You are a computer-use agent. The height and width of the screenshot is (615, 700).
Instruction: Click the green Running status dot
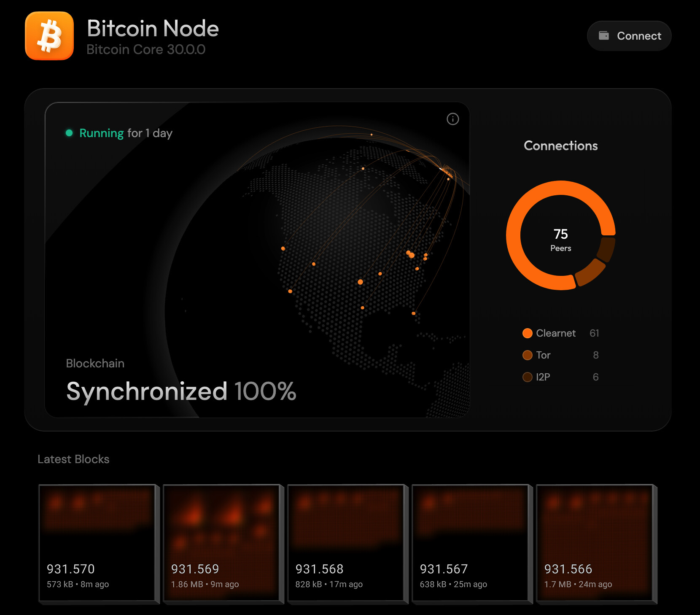[69, 133]
